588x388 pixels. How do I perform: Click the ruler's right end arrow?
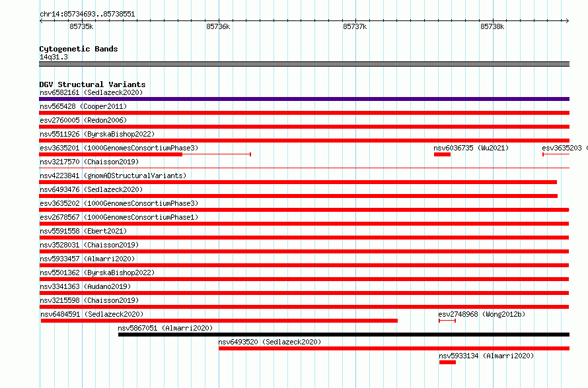click(x=567, y=20)
